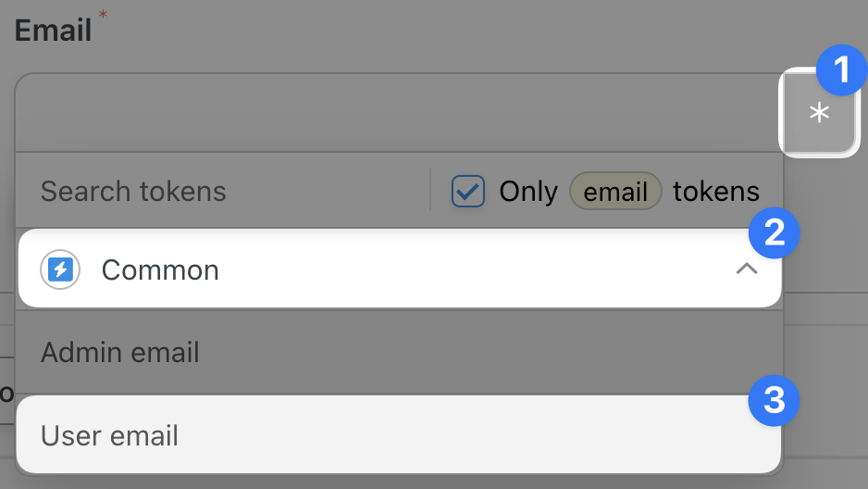Click the "Common" group label text
This screenshot has width=868, height=489.
pos(160,270)
